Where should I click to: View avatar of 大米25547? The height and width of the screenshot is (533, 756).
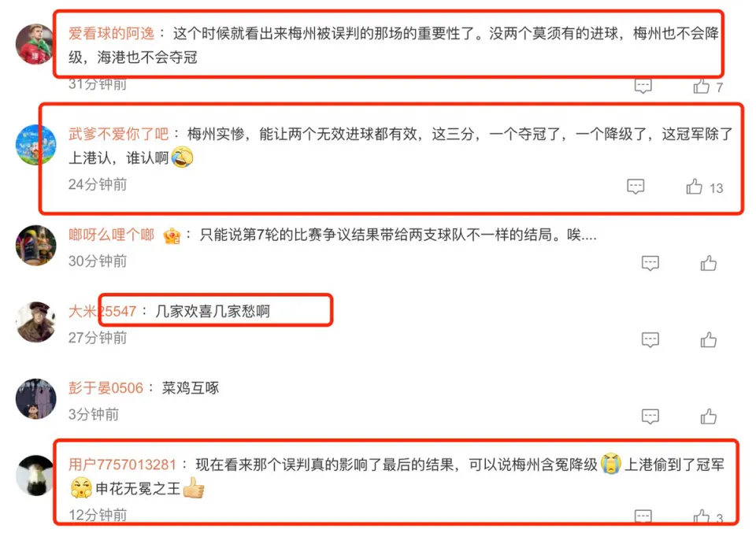pyautogui.click(x=35, y=322)
